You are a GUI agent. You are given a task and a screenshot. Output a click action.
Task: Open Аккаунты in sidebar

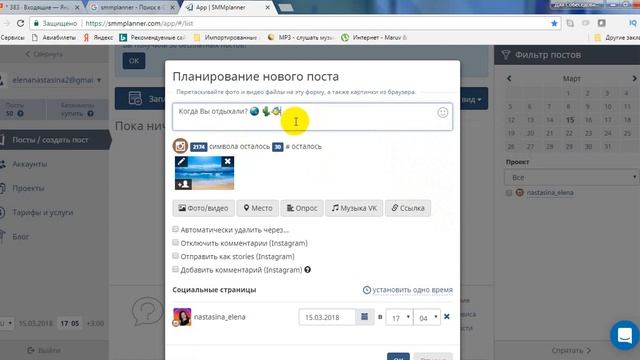tap(29, 164)
